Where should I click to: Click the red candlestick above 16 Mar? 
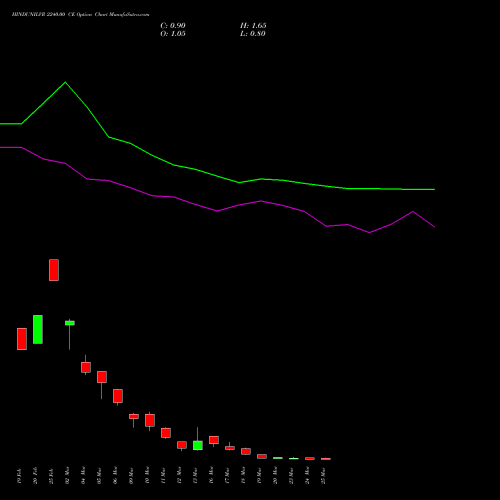214,440
